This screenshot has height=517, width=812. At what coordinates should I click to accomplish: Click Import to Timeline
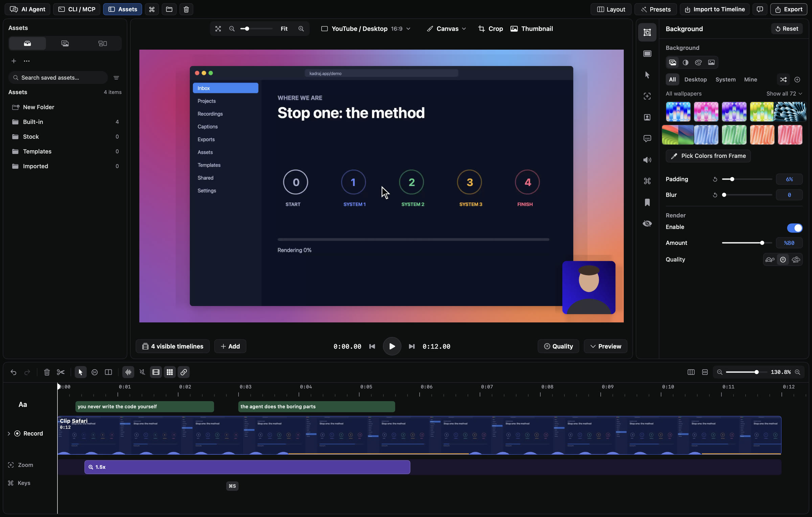pyautogui.click(x=715, y=9)
